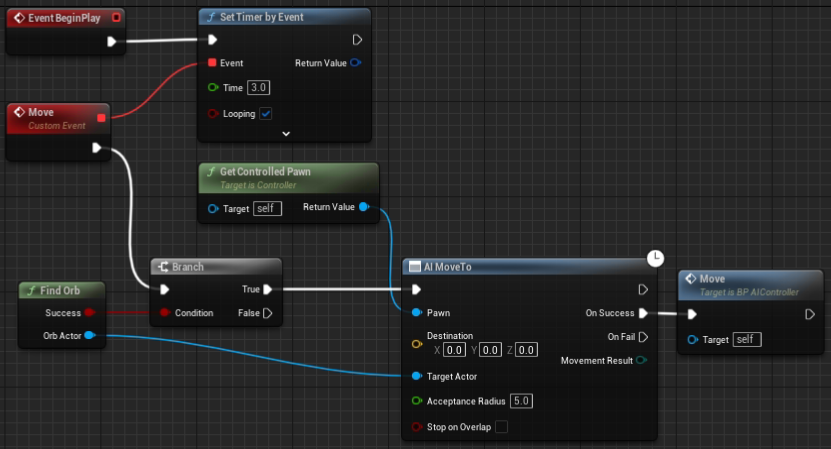Click Set Timer Return Value pin
Image resolution: width=831 pixels, height=449 pixels.
(356, 63)
